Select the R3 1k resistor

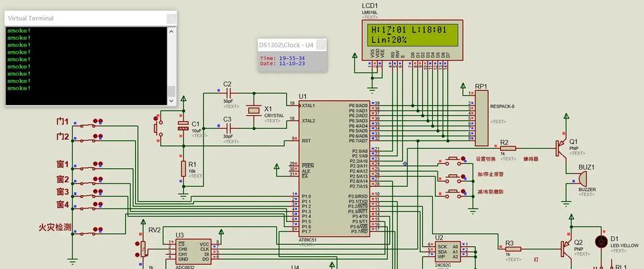[514, 249]
